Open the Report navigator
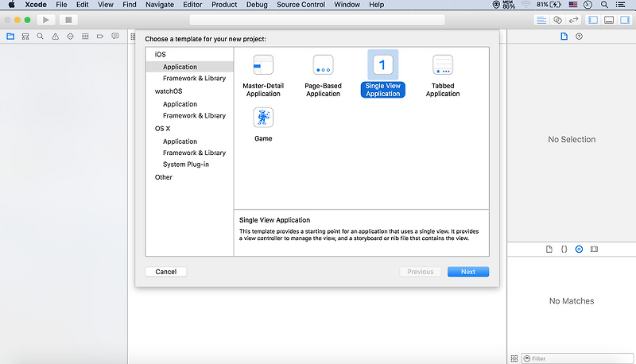636x364 pixels. [x=115, y=37]
